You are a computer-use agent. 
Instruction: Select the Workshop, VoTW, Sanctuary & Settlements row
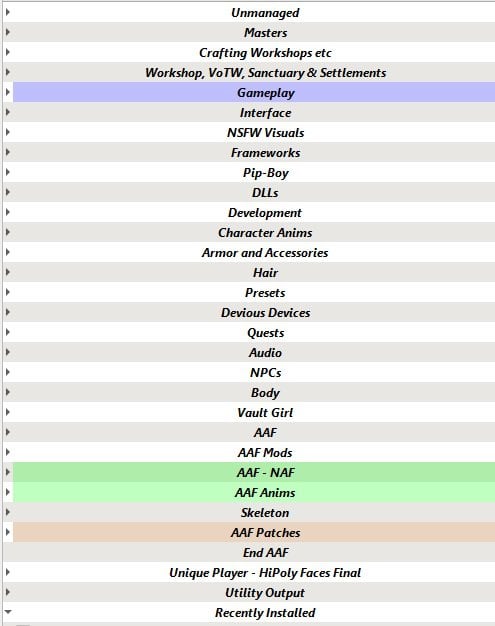point(254,72)
